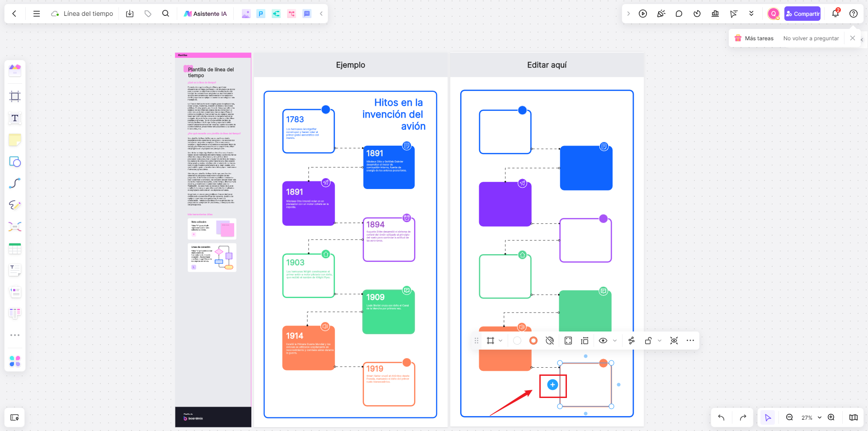Screen dimensions: 868x431
Task: Click the floating toolbar frame icon
Action: (x=491, y=341)
